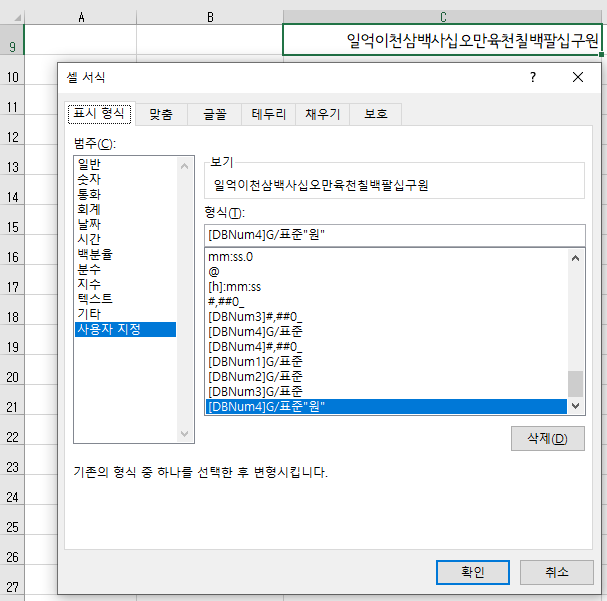Choose 통화 category
Image resolution: width=607 pixels, height=601 pixels.
pos(125,194)
